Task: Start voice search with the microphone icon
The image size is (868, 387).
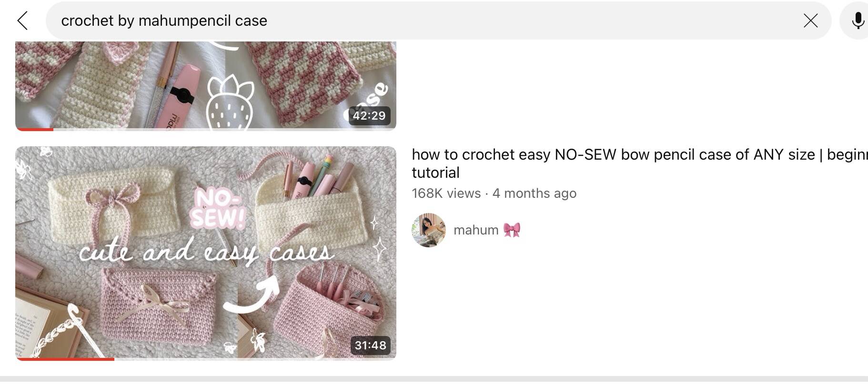Action: (x=858, y=20)
